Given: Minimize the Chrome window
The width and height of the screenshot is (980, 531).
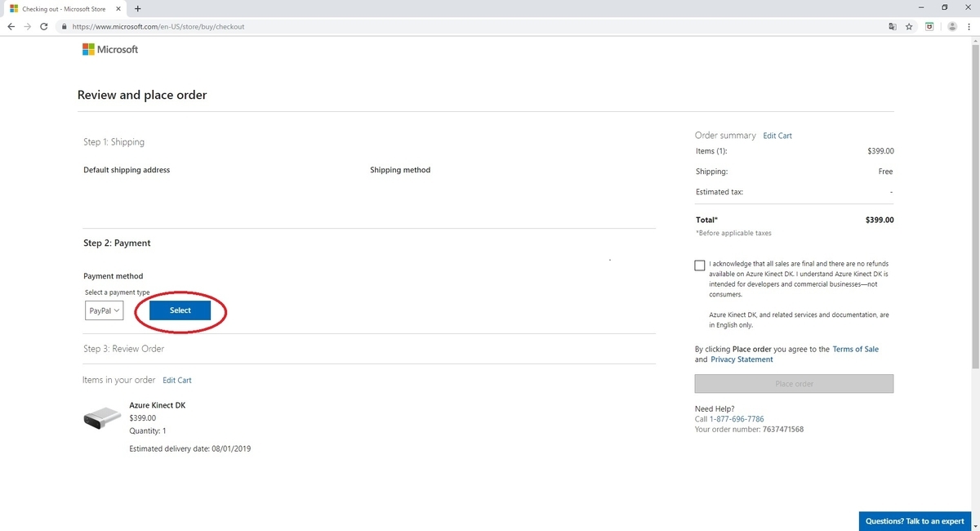Looking at the screenshot, I should coord(921,7).
